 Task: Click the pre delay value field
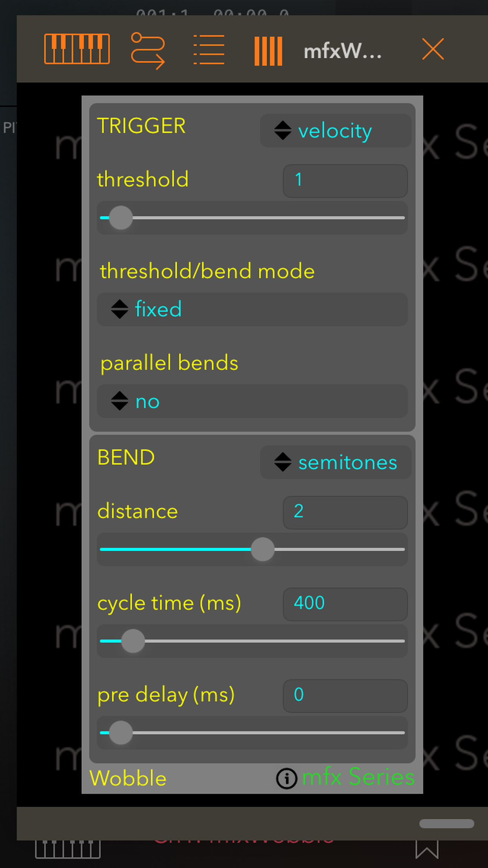point(345,695)
